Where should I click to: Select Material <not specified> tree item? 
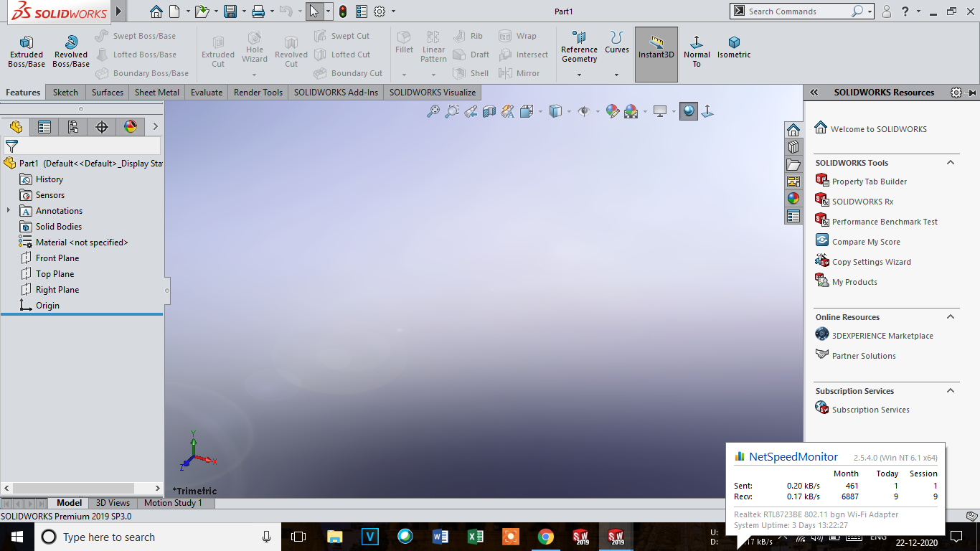(82, 242)
